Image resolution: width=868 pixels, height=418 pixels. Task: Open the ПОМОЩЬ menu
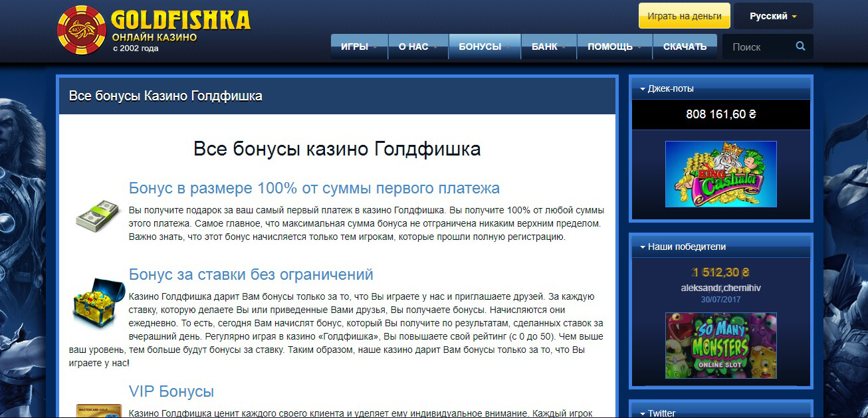615,47
